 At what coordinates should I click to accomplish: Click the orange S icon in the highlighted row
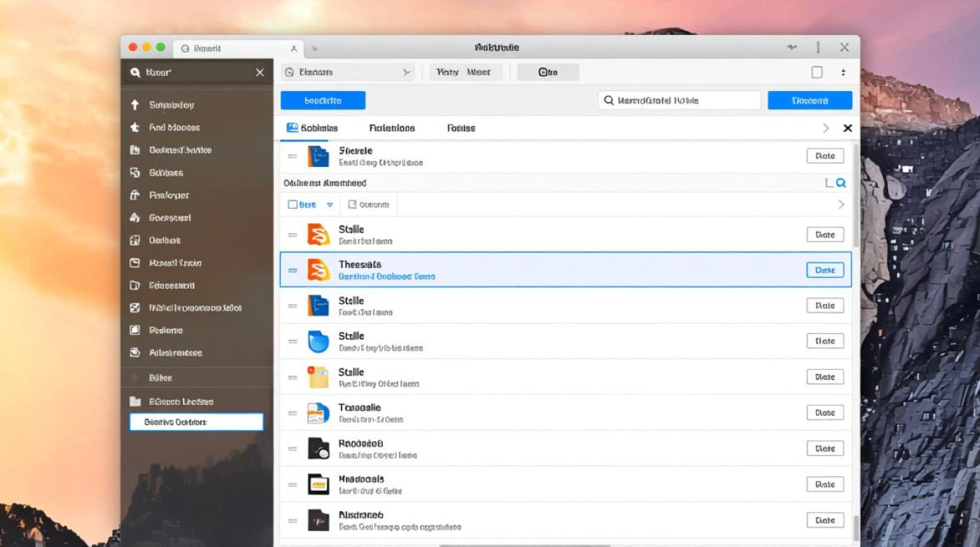[x=319, y=270]
